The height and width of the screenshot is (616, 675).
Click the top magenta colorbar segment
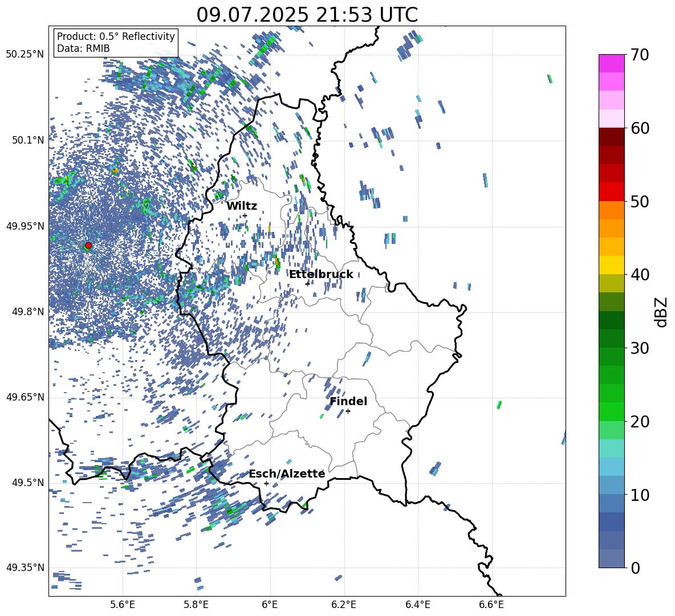click(611, 63)
